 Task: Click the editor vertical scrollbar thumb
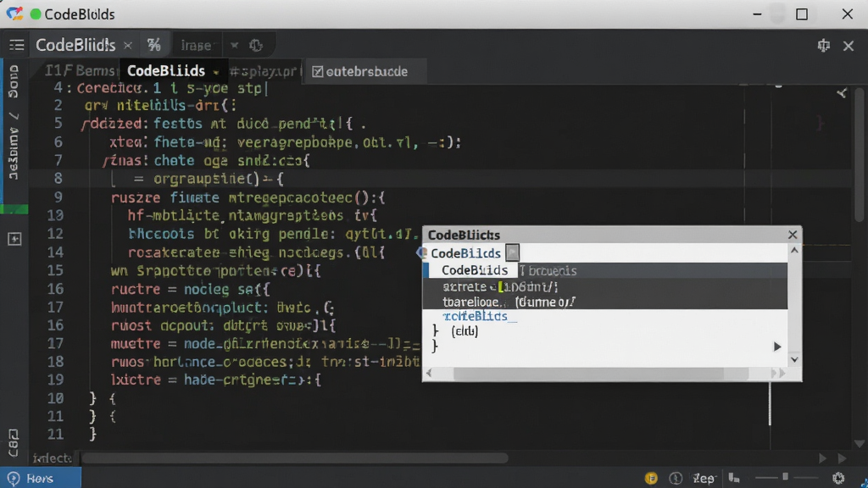click(860, 155)
